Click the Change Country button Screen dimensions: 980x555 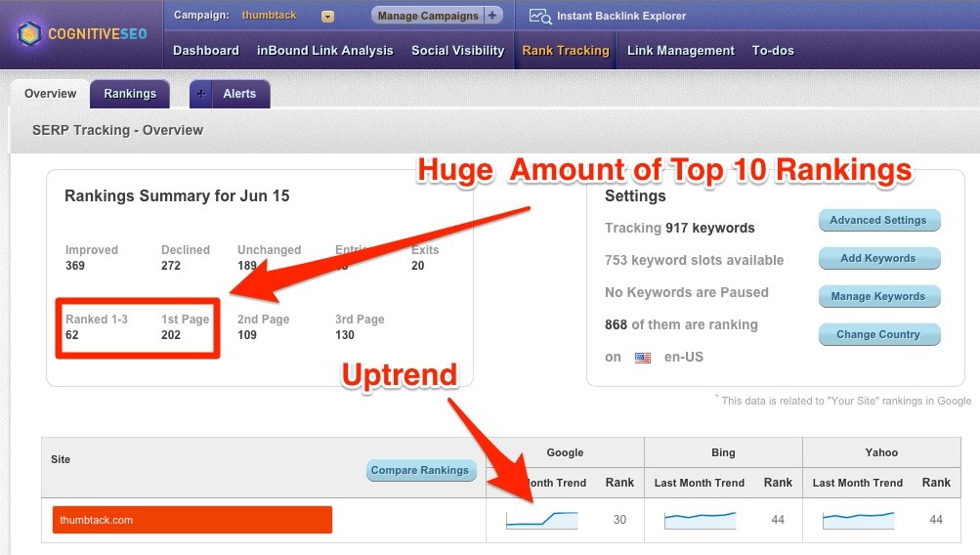tap(878, 334)
